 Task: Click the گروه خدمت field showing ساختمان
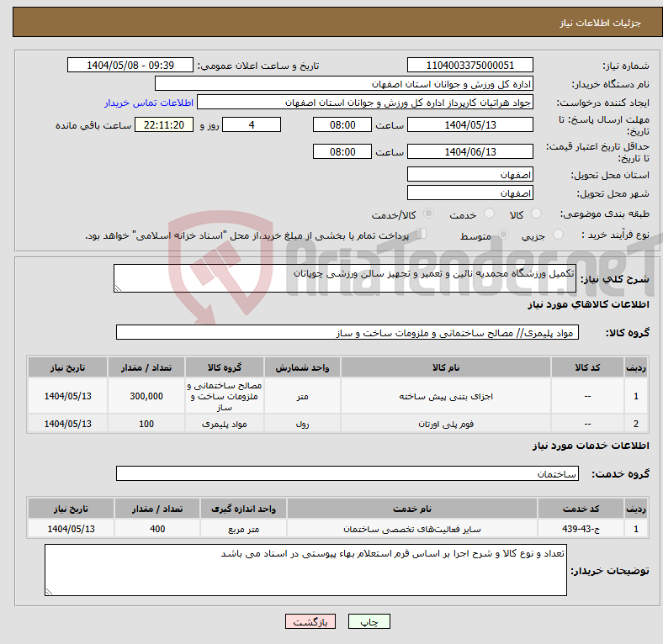click(347, 474)
